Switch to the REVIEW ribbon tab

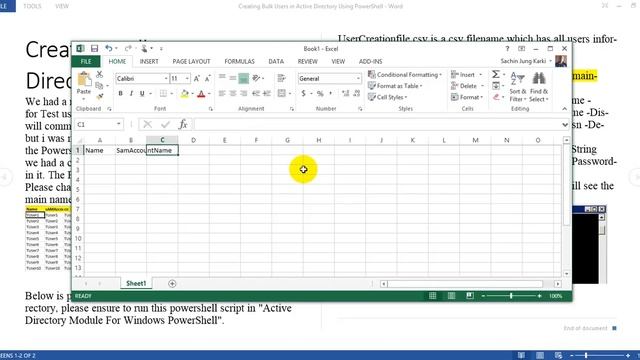(x=307, y=61)
